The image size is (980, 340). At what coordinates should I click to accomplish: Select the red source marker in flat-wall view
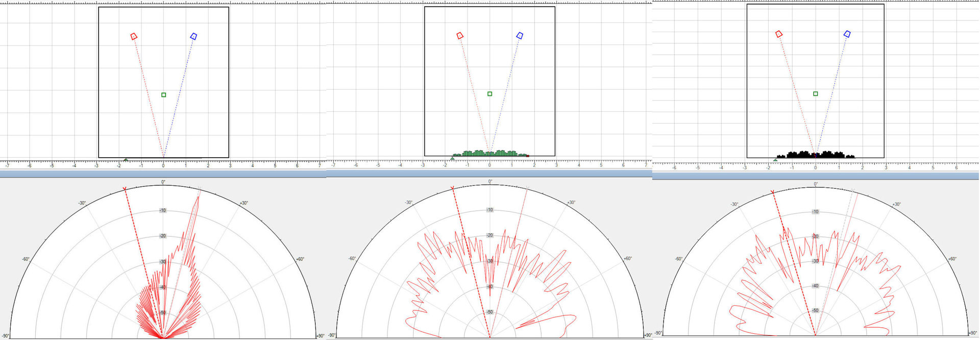(x=134, y=36)
